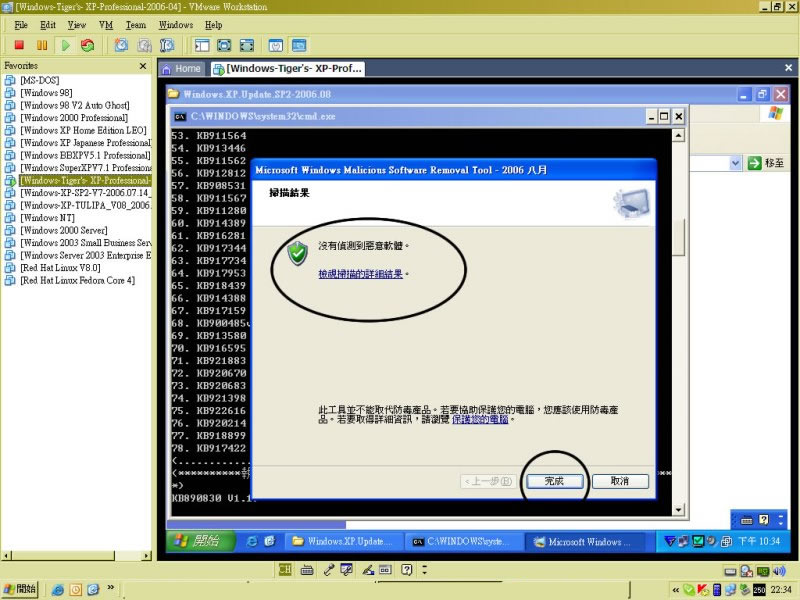Select [Windows-XP-TULIPA_V08_2006] favorite
This screenshot has width=800, height=600.
coord(85,205)
